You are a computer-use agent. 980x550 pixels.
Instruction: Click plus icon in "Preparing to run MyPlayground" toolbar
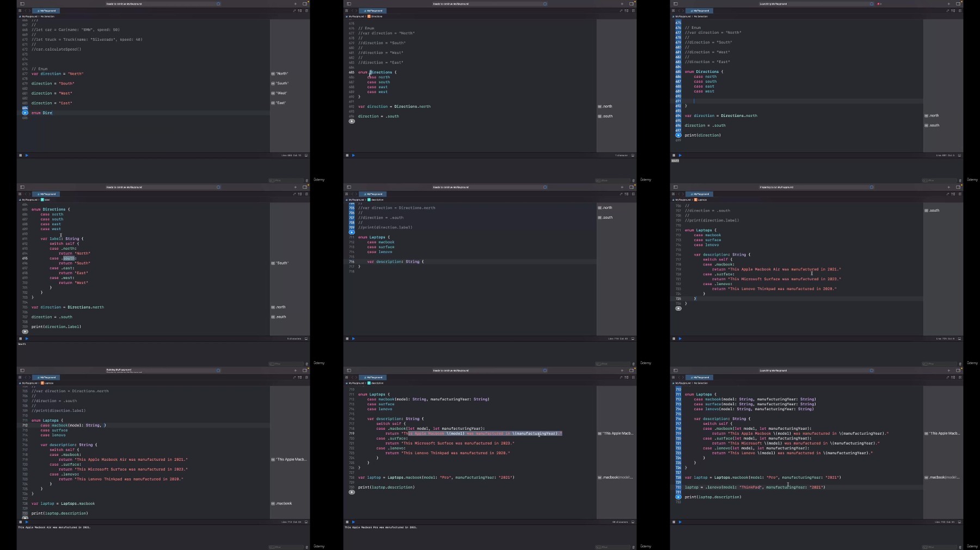click(948, 187)
